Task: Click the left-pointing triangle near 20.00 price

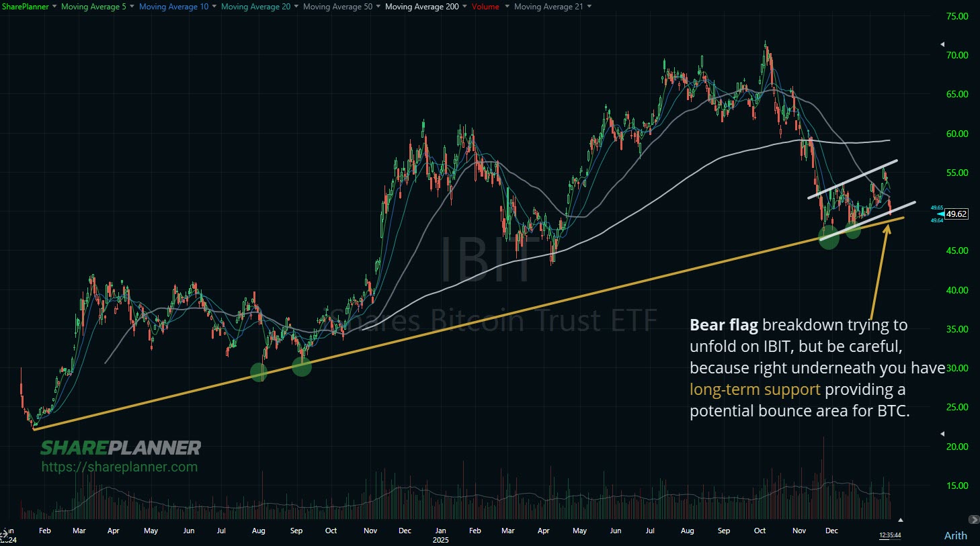Action: (942, 434)
